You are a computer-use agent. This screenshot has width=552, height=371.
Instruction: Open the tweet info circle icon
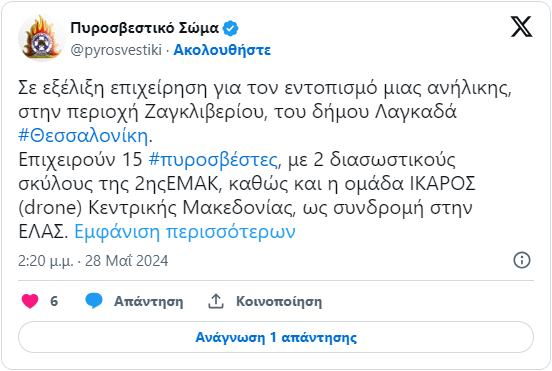(522, 260)
